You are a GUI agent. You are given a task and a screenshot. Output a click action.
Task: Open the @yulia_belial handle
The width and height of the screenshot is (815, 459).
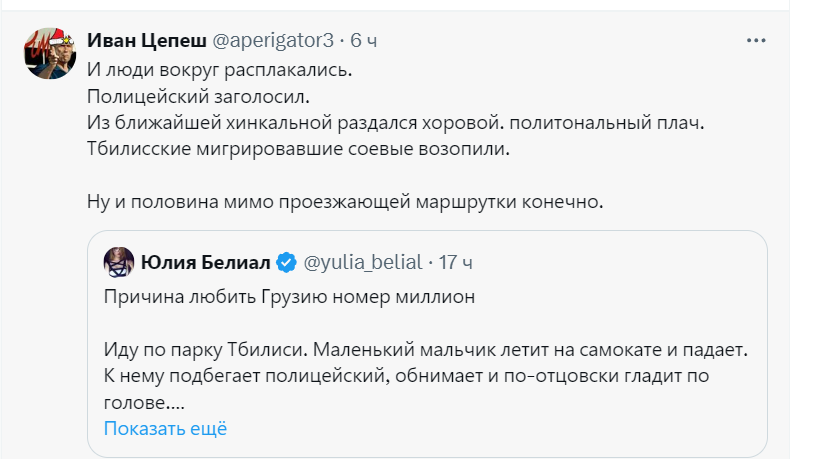(362, 263)
